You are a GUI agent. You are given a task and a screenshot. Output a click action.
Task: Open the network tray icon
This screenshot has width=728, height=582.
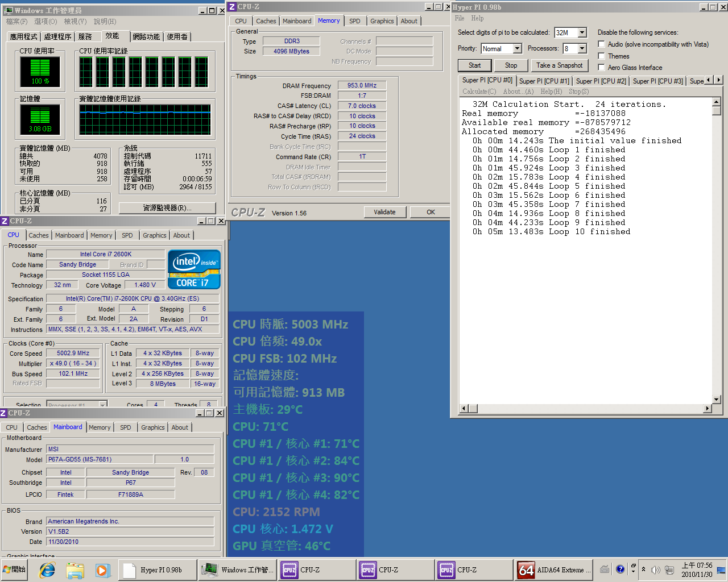[x=669, y=569]
